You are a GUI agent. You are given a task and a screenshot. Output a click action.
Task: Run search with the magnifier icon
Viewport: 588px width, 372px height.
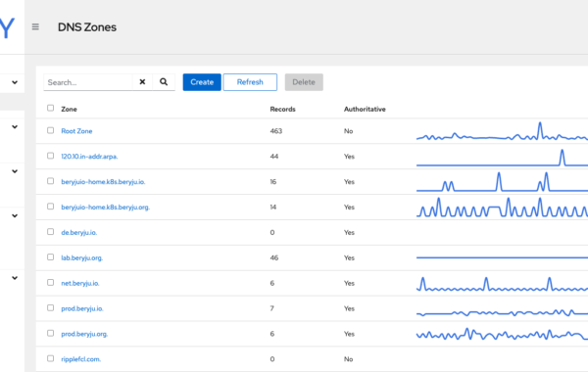click(x=164, y=82)
